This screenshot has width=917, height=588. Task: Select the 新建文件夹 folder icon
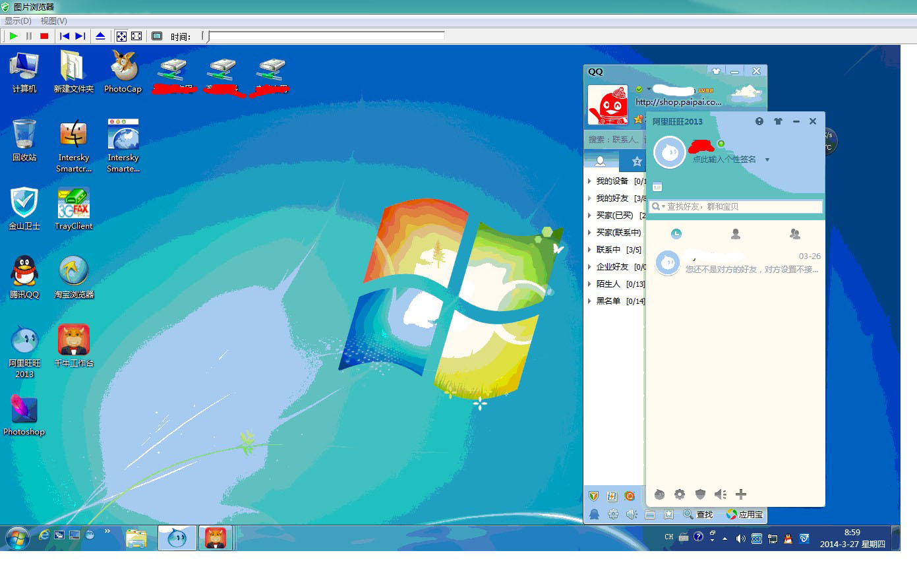[x=73, y=73]
